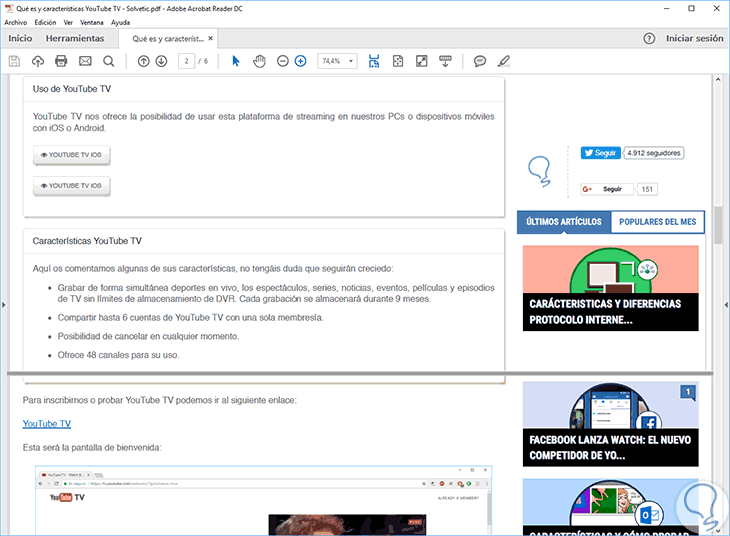Select the 'Qué es y característ...' document tab

[x=168, y=39]
